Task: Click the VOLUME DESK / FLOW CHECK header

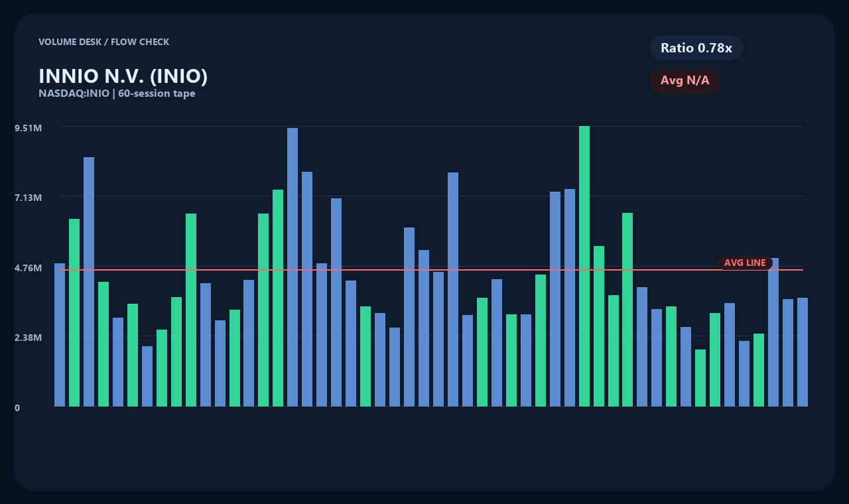Action: click(x=103, y=42)
